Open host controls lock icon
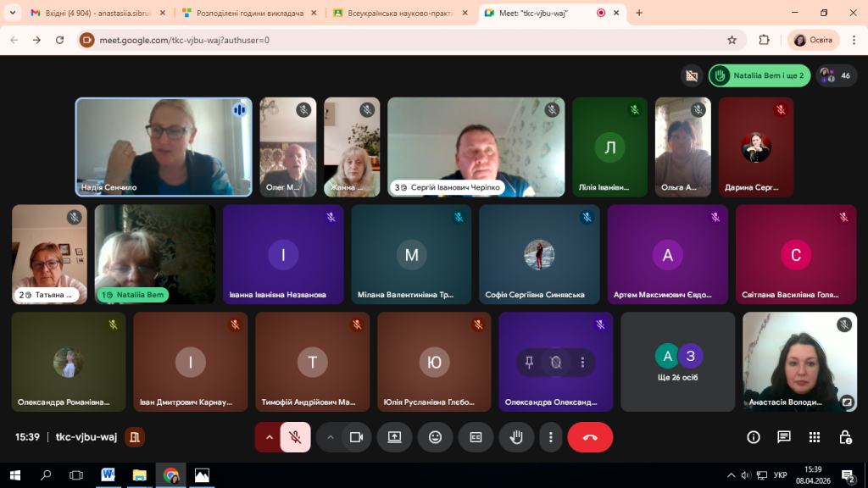The image size is (868, 488). (x=845, y=437)
